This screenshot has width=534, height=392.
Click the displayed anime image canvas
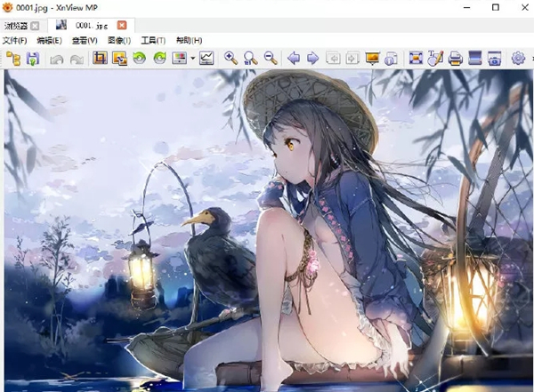(267, 231)
